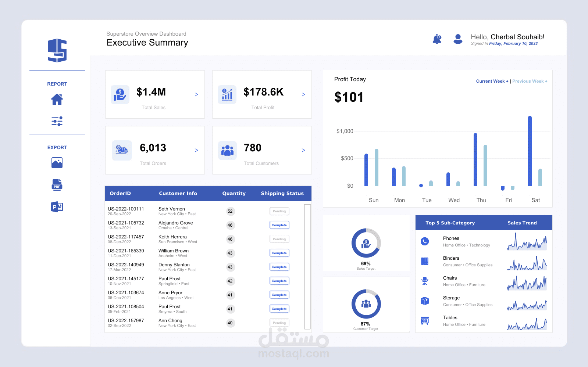Open the Home report icon
588x367 pixels.
pyautogui.click(x=57, y=99)
